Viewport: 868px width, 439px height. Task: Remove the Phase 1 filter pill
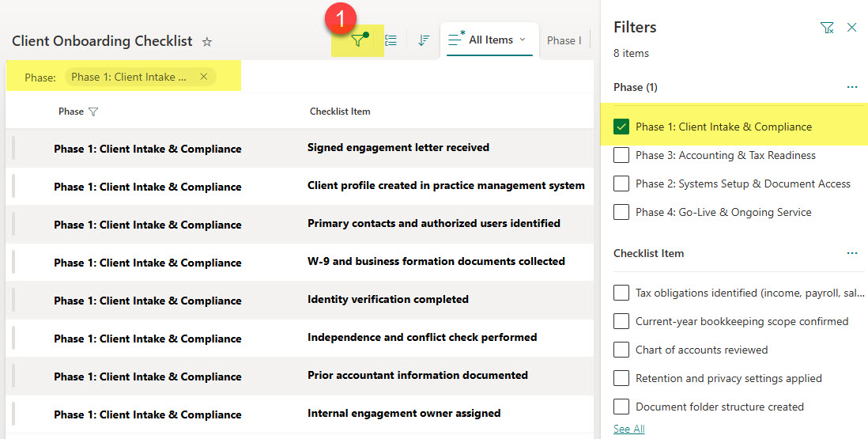click(x=204, y=77)
